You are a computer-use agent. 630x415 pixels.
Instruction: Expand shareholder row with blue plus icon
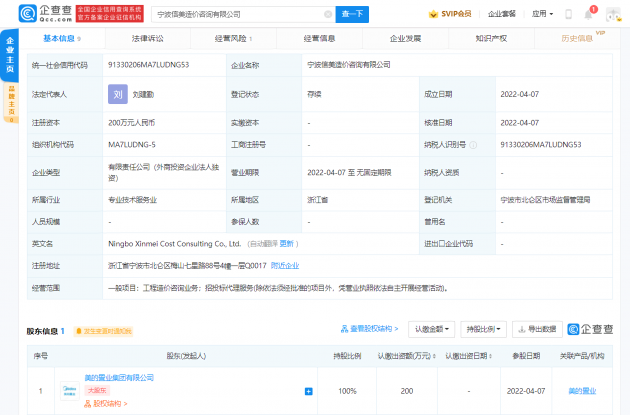pos(309,391)
